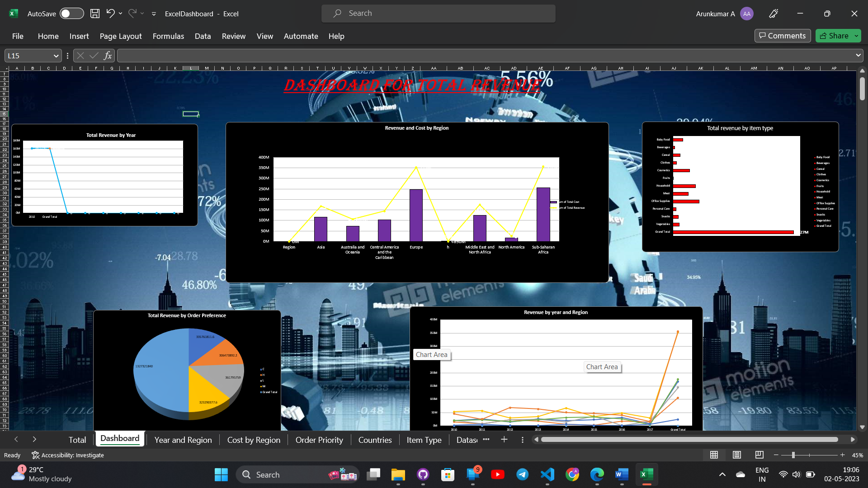Viewport: 868px width, 488px height.
Task: Open the Share button dropdown arrow
Action: (856, 36)
